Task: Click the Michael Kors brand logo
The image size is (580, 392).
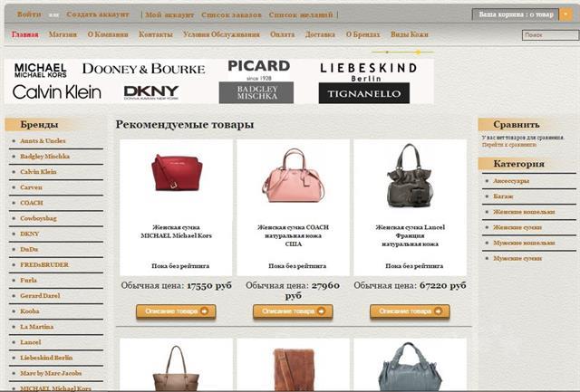Action: pos(40,71)
